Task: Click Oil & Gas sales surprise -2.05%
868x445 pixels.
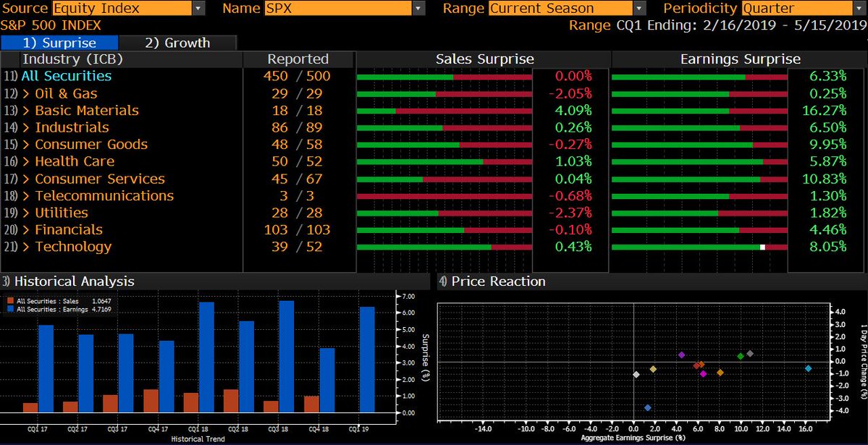Action: coord(570,93)
